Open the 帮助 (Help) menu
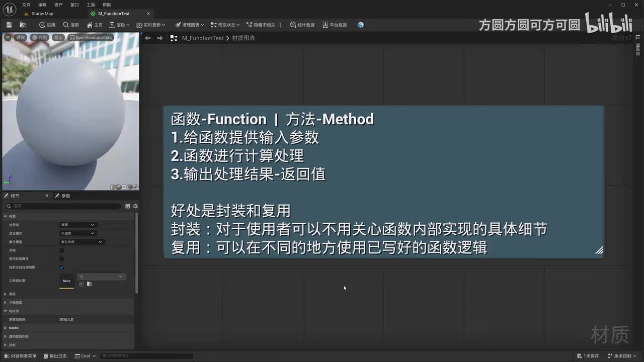Viewport: 644px width, 362px height. click(107, 5)
